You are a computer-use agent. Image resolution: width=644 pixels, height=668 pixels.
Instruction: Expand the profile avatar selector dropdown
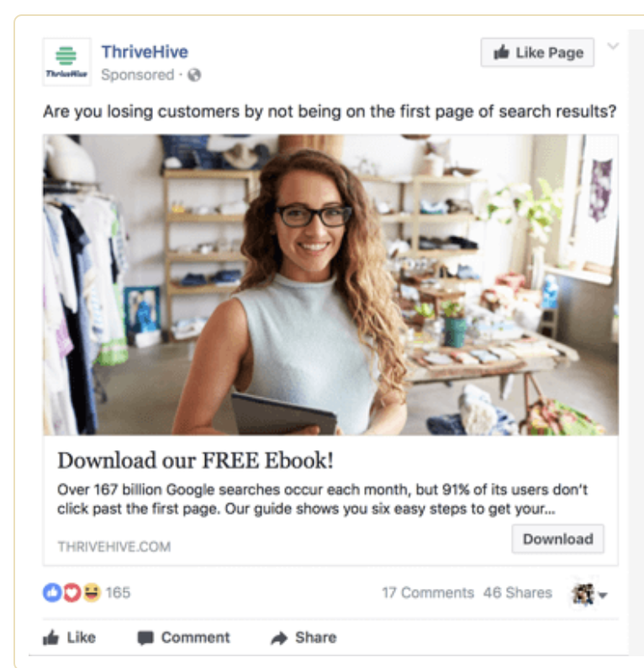[x=589, y=594]
